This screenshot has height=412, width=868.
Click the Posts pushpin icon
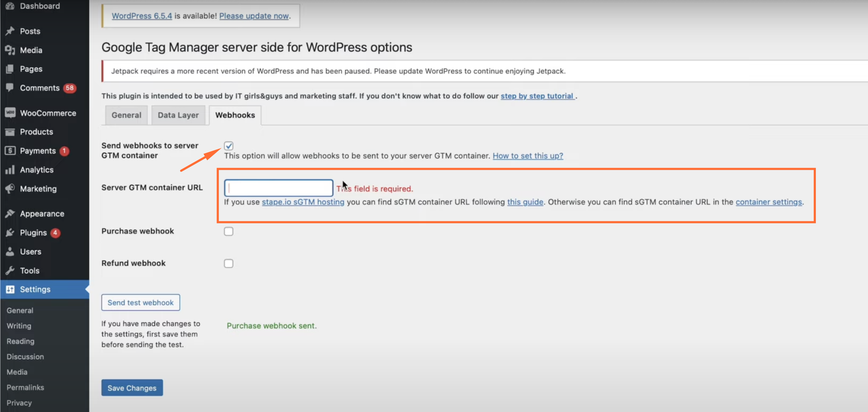[10, 31]
